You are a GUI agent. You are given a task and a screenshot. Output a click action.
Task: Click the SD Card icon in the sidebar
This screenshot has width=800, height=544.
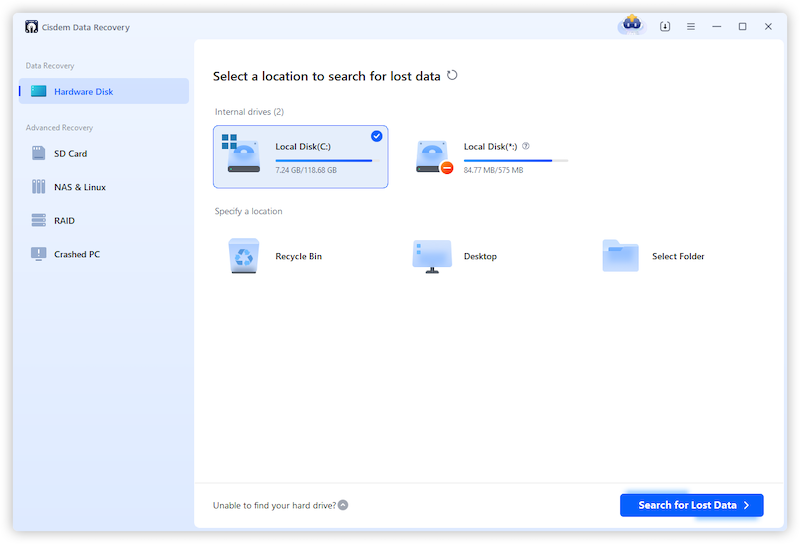tap(38, 153)
